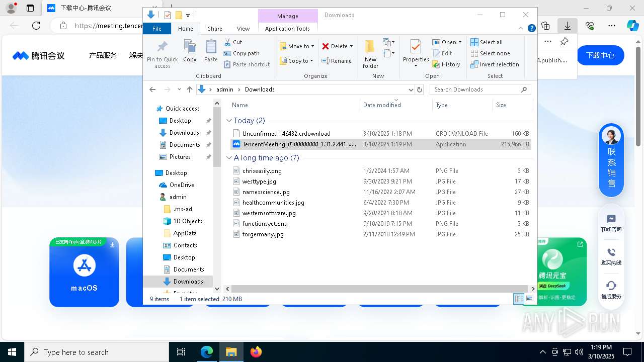Open the Delete dropdown arrow
This screenshot has width=644, height=362.
pos(351,46)
